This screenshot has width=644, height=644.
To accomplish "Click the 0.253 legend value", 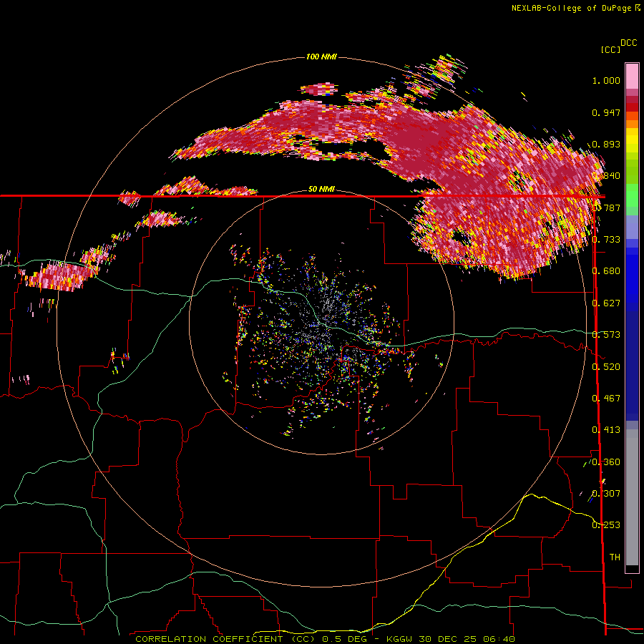I will (x=606, y=525).
